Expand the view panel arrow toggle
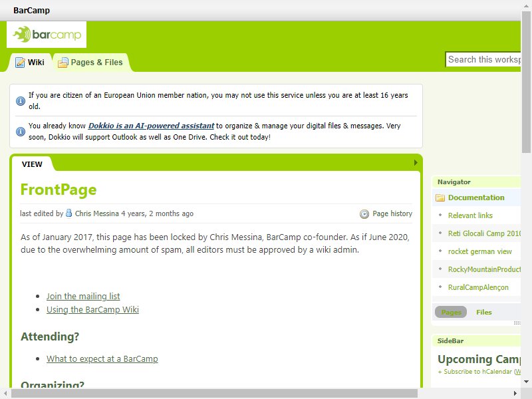This screenshot has width=532, height=399. pyautogui.click(x=416, y=163)
